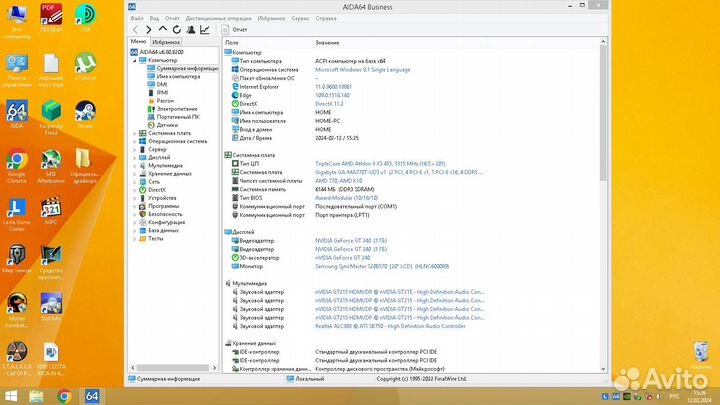Refresh the page with the toolbar refresh icon
This screenshot has width=720, height=405.
[x=176, y=30]
